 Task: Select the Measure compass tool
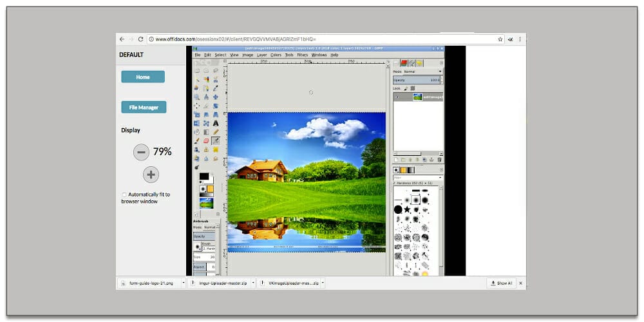pyautogui.click(x=206, y=97)
